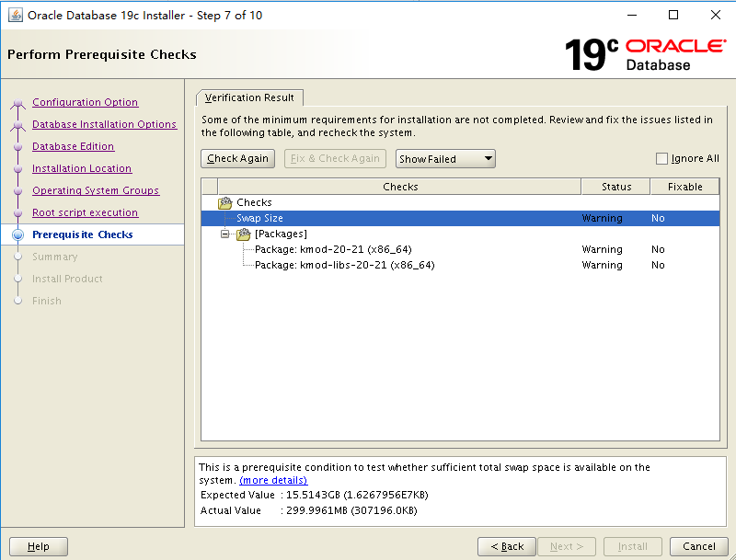The width and height of the screenshot is (736, 560).
Task: Click the Configuration Option step marker
Action: click(17, 103)
